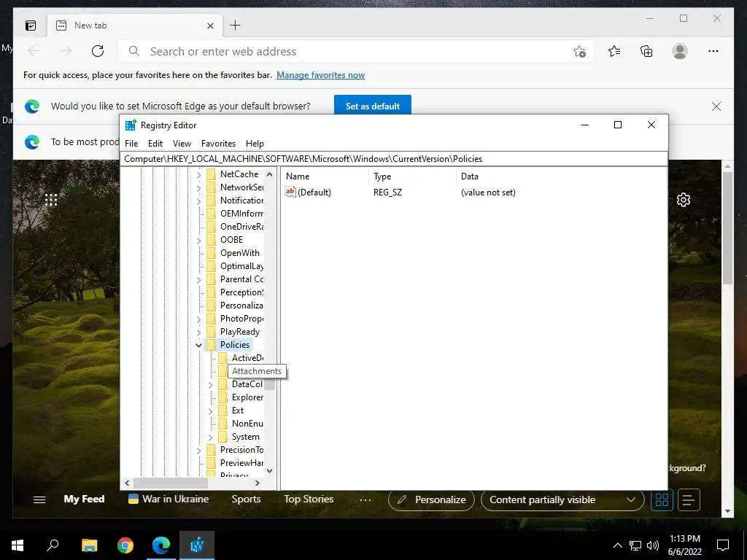This screenshot has height=560, width=747.
Task: Select the PreviewHar key
Action: pos(241,463)
